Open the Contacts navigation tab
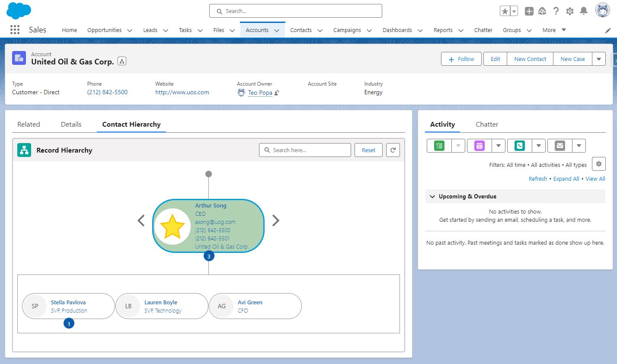 [x=301, y=30]
